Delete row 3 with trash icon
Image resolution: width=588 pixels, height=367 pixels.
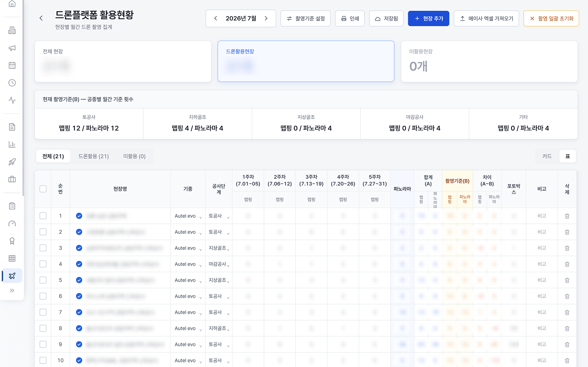click(567, 248)
